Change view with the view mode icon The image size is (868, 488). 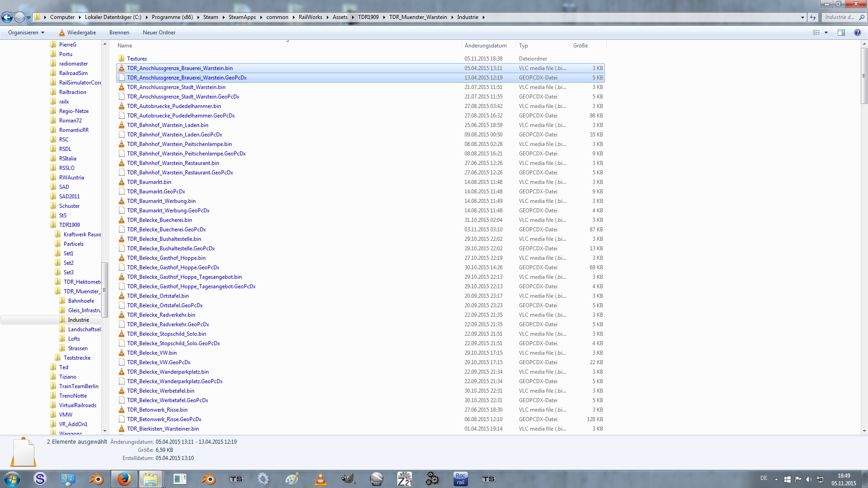tap(816, 33)
